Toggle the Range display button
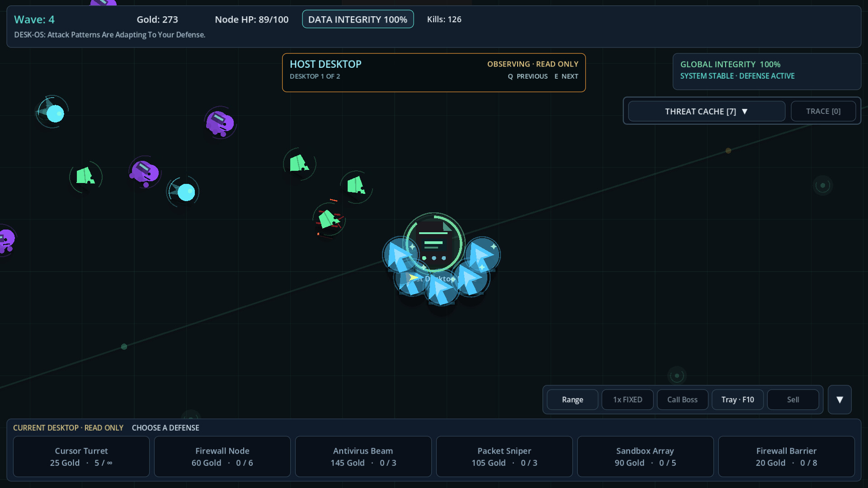868x488 pixels. point(572,399)
